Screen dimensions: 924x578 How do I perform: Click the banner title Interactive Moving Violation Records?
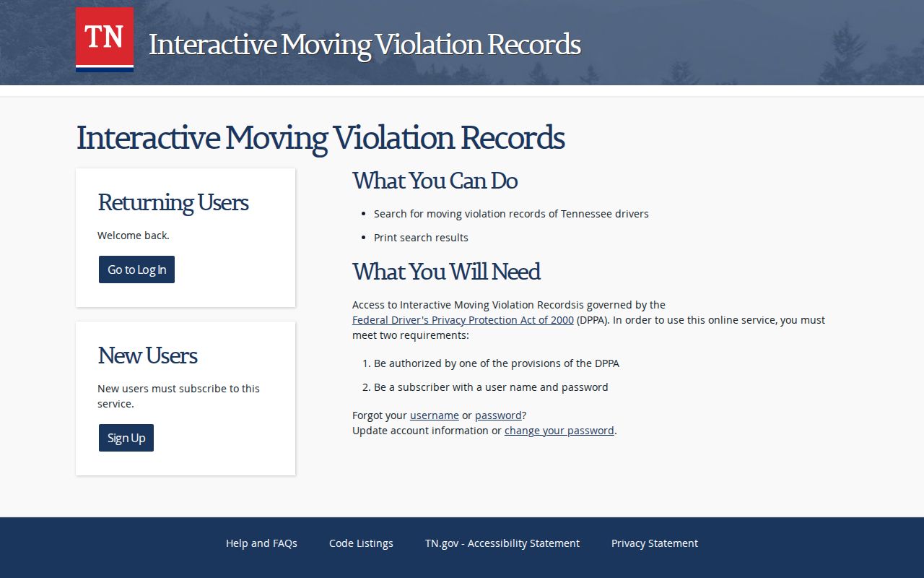coord(365,44)
